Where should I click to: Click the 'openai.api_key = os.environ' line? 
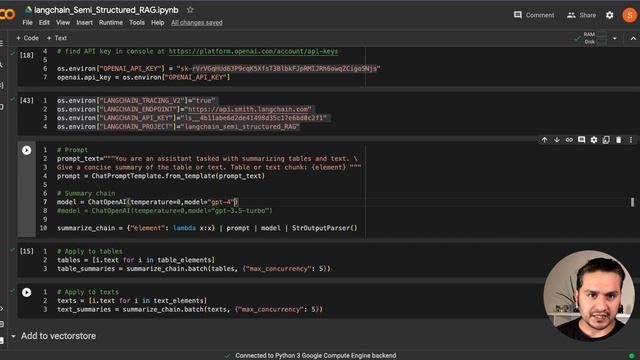[143, 78]
